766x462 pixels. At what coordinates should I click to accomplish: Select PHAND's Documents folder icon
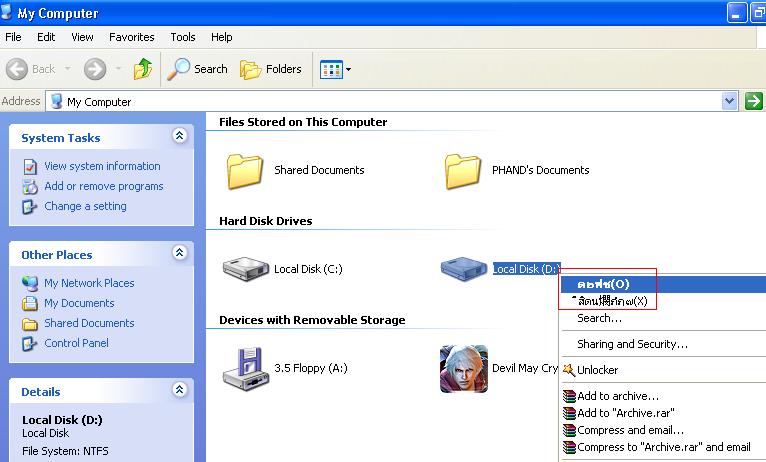[x=463, y=170]
